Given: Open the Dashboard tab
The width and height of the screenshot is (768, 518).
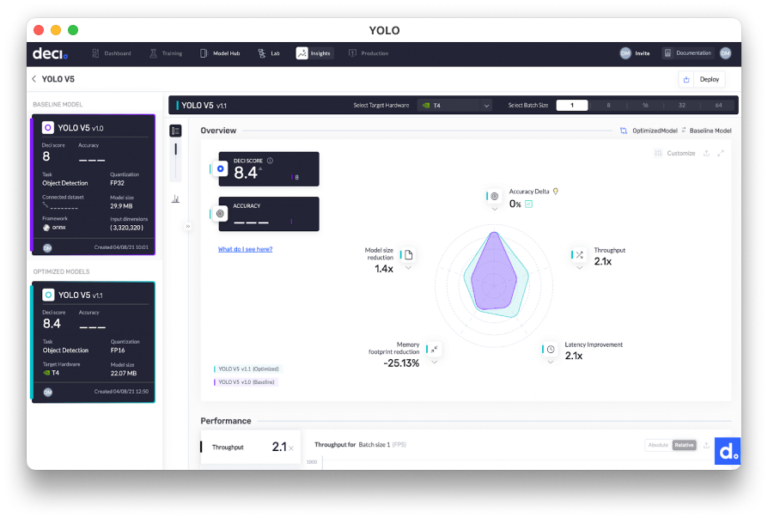Looking at the screenshot, I should 112,53.
